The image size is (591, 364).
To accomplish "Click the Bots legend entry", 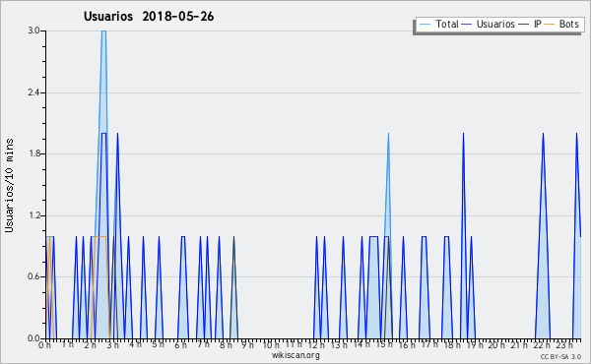I will 561,25.
